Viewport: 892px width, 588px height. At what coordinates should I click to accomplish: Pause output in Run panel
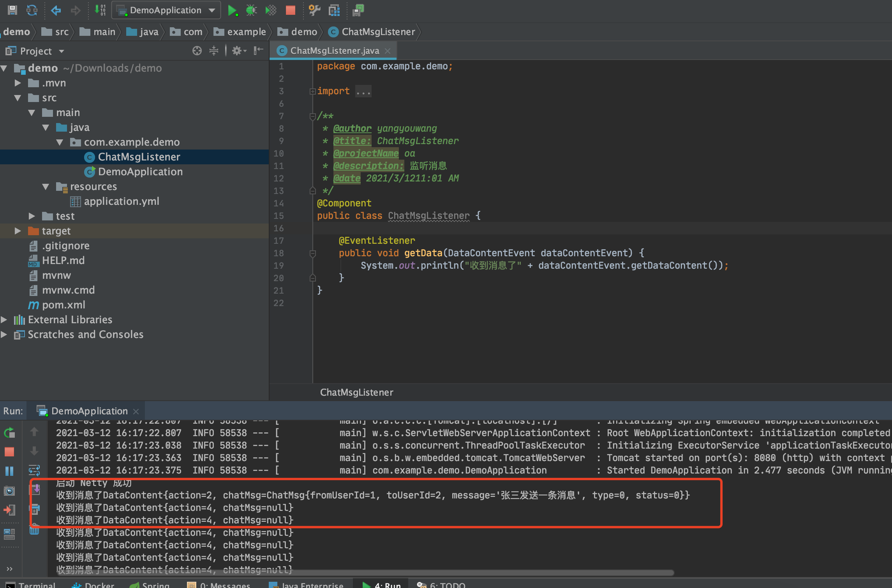pyautogui.click(x=9, y=471)
